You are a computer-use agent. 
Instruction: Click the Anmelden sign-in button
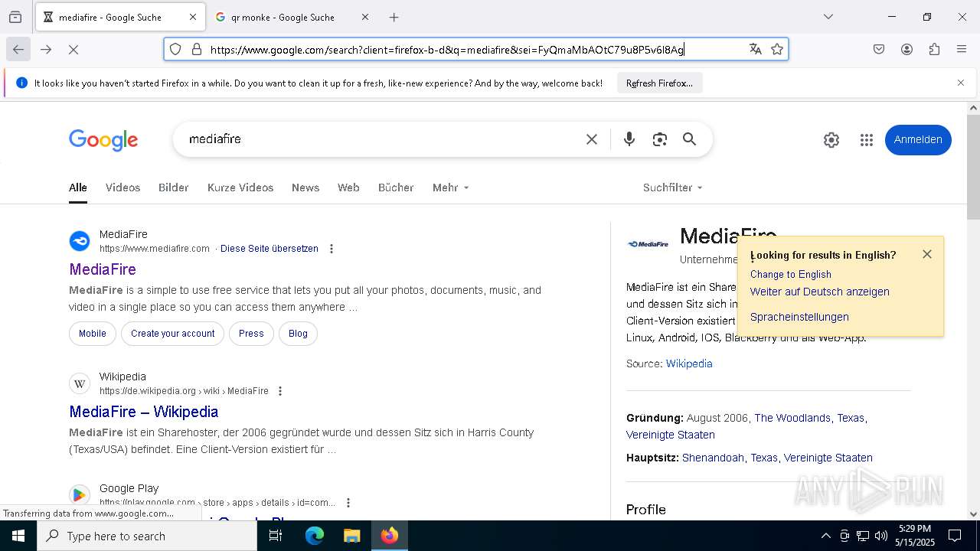[x=918, y=140]
